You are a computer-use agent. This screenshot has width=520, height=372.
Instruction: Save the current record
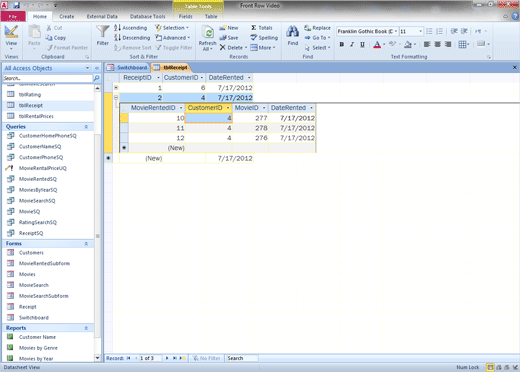pyautogui.click(x=229, y=38)
